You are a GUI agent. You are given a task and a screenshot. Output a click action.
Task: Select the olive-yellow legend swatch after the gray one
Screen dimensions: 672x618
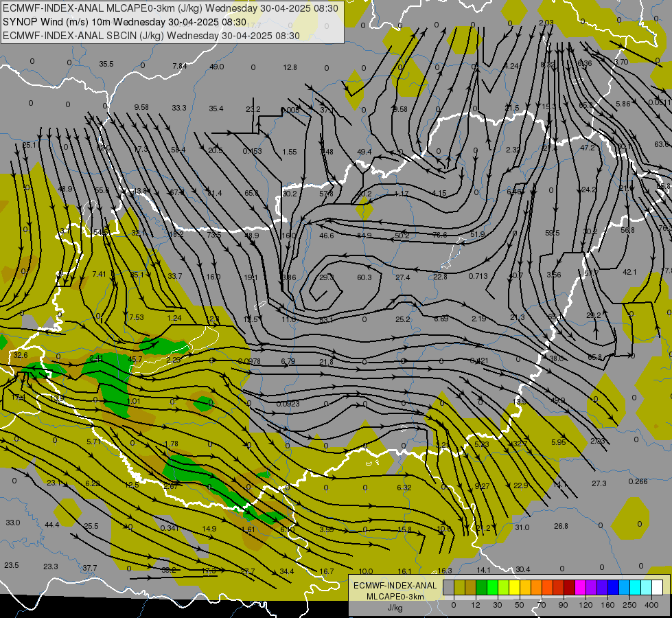[x=459, y=587]
